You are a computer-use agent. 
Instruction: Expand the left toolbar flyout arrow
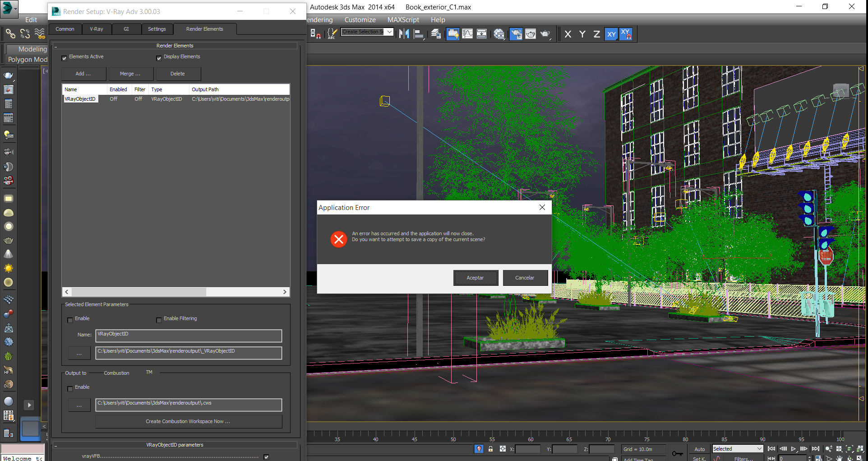coord(29,405)
